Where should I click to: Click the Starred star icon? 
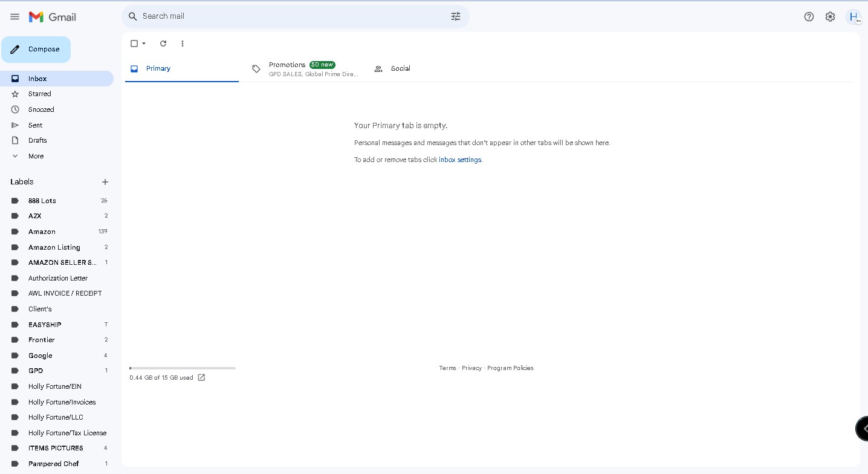15,94
